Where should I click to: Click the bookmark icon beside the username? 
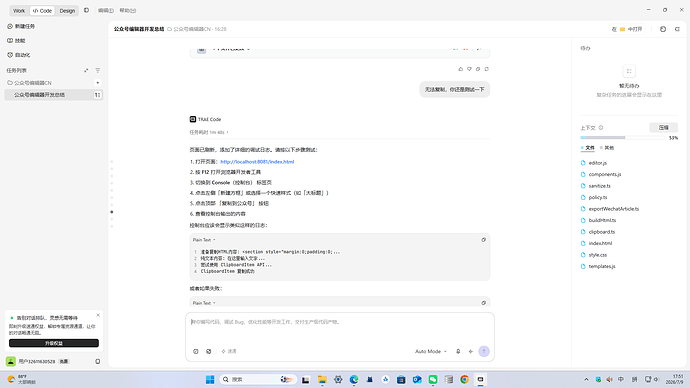[x=98, y=362]
